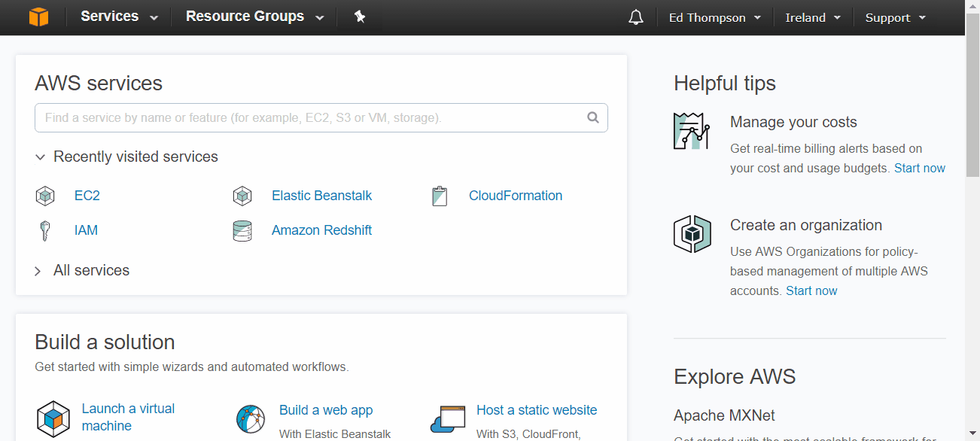Click the search magnifier icon
980x441 pixels.
coord(593,117)
